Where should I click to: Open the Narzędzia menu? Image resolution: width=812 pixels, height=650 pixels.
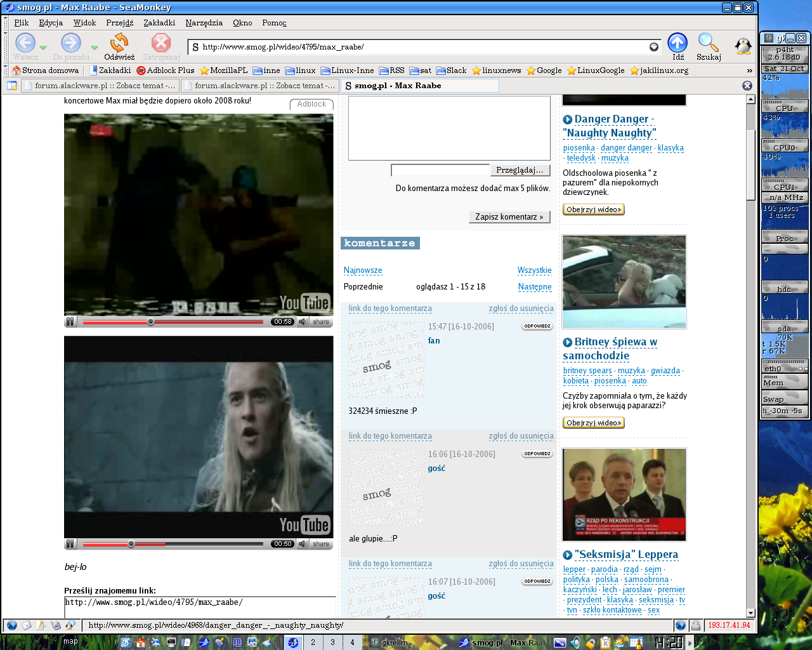coord(204,23)
